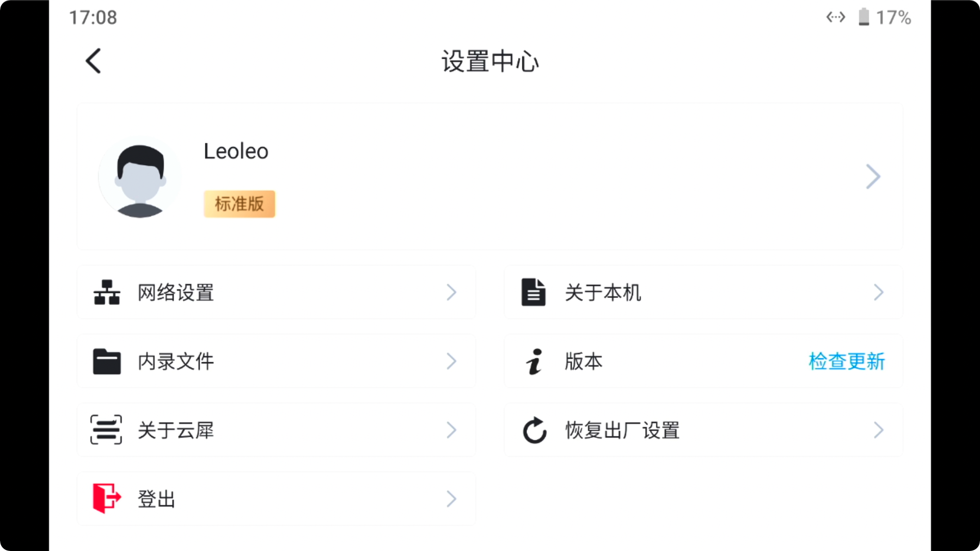Viewport: 980px width, 551px height.
Task: Click the version info "i" icon
Action: tap(534, 361)
